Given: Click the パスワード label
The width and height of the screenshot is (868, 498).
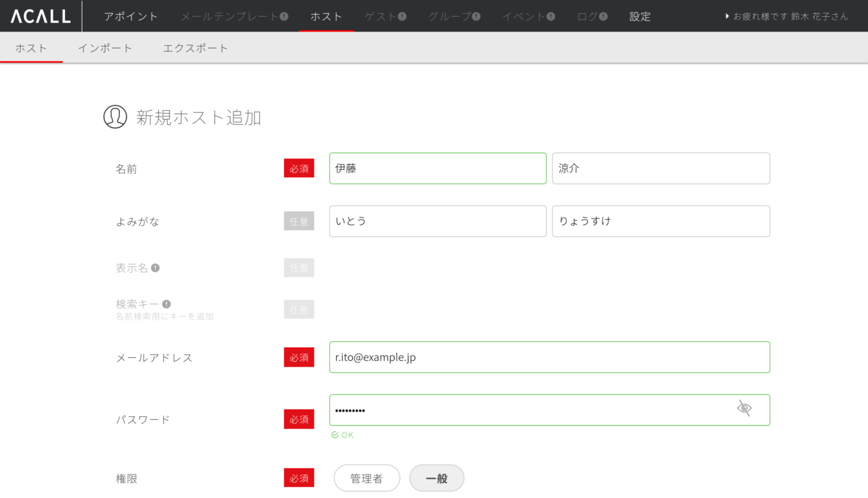Looking at the screenshot, I should click(x=143, y=419).
